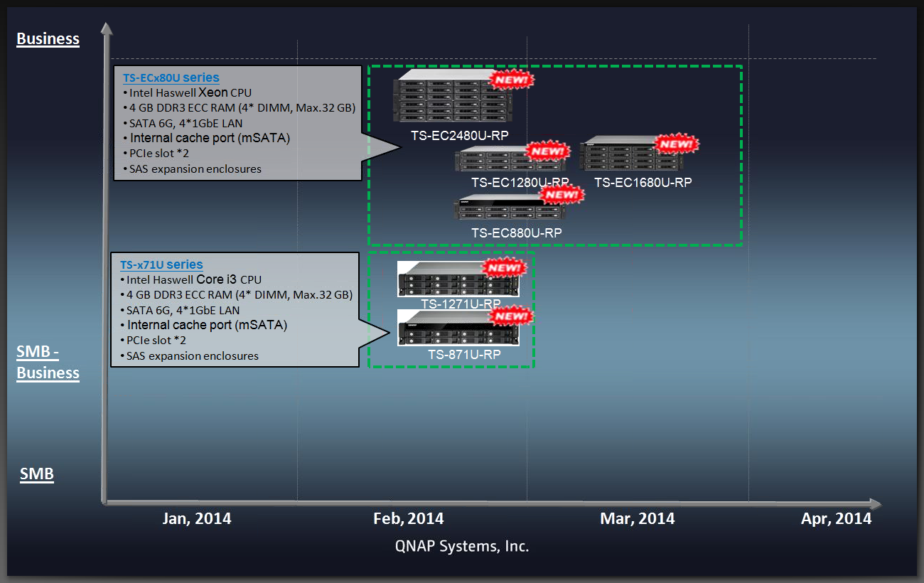Image resolution: width=924 pixels, height=583 pixels.
Task: Click the SMB - Business category label
Action: (48, 363)
